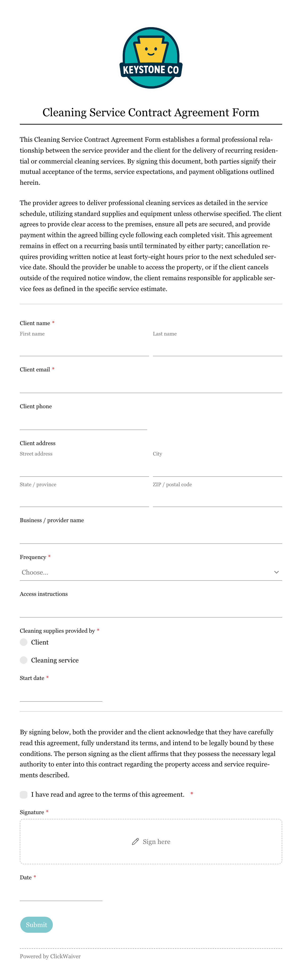Open the Frequency Choose... combo box
Image resolution: width=302 pixels, height=980 pixels.
(x=151, y=572)
